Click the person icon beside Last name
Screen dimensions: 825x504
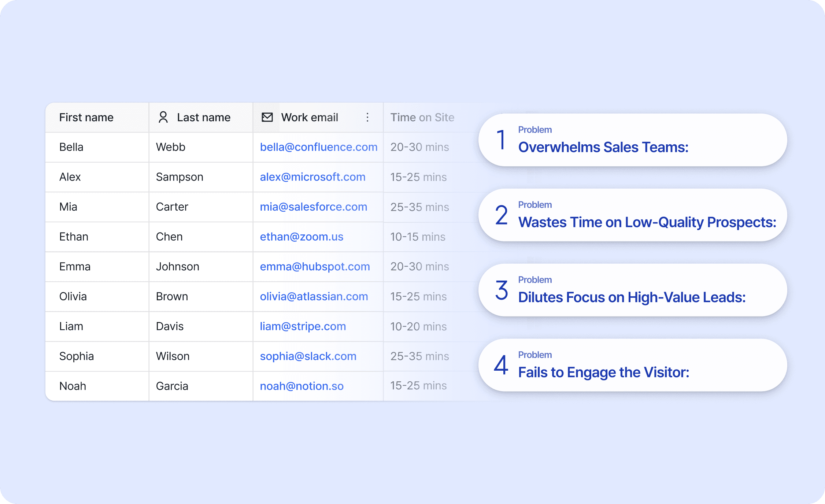pos(163,117)
